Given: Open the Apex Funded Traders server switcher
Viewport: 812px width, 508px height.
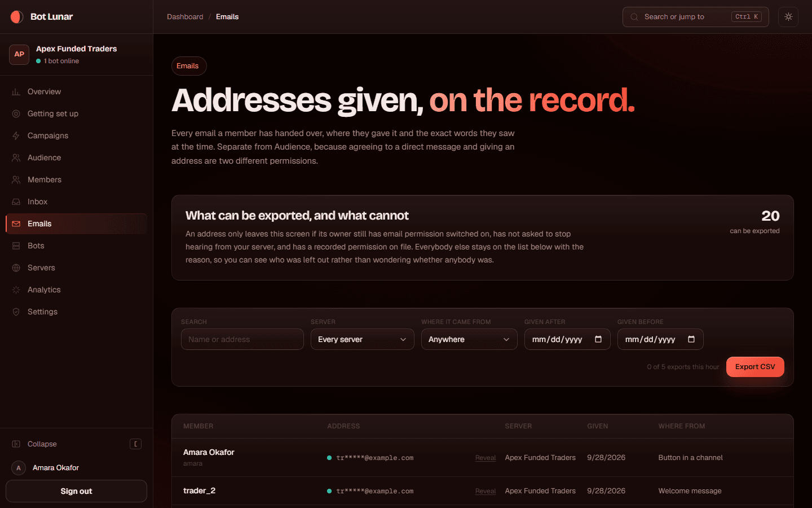Looking at the screenshot, I should pyautogui.click(x=76, y=54).
